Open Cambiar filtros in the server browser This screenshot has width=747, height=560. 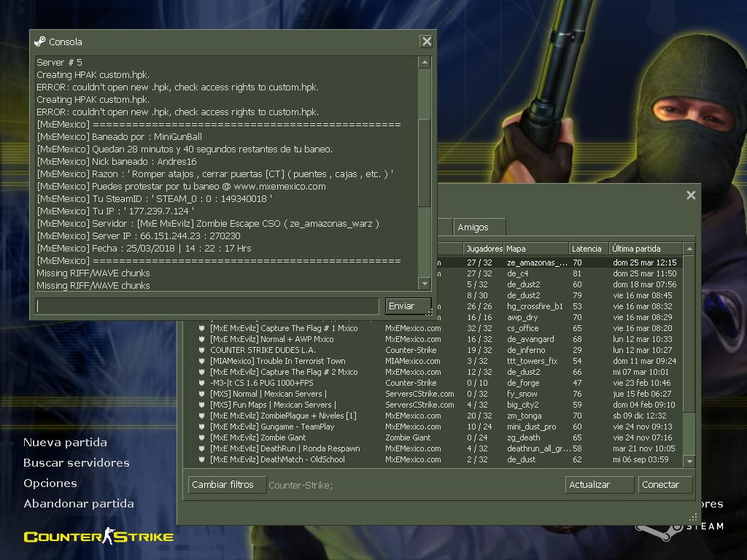[227, 485]
